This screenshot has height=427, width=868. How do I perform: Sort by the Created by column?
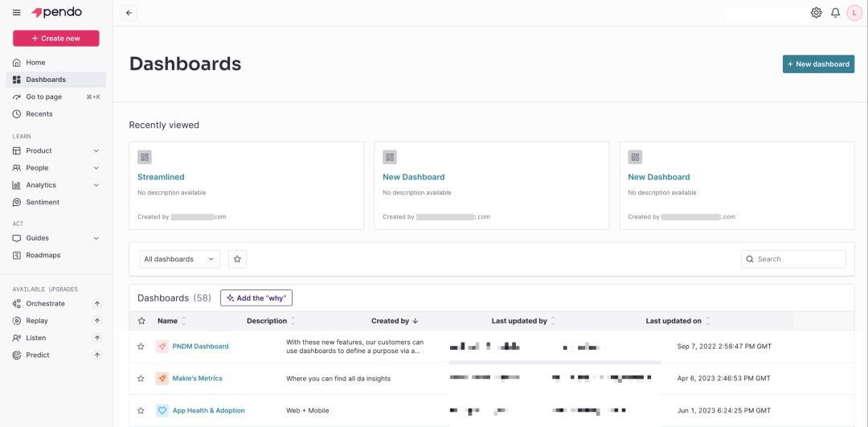[395, 321]
